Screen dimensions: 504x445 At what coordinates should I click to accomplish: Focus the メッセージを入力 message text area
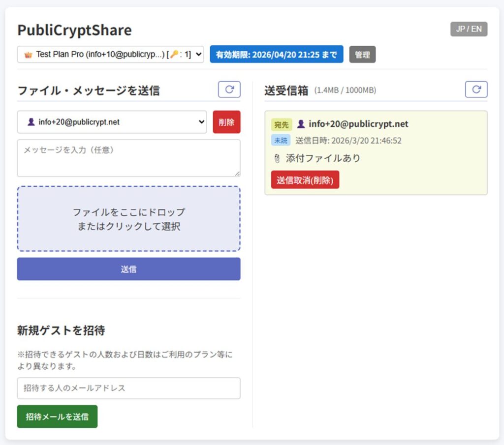click(128, 158)
